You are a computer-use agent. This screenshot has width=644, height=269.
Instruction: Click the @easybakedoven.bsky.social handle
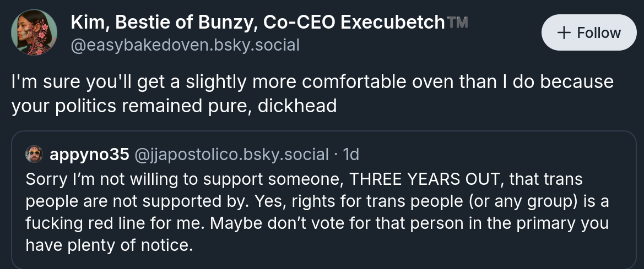pos(185,45)
